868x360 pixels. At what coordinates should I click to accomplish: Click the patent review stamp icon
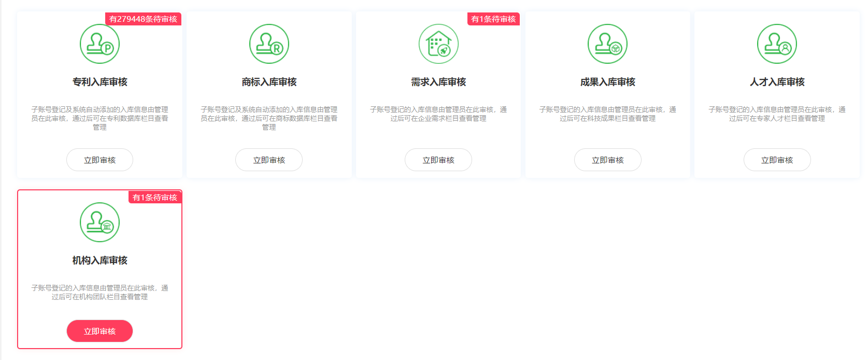pos(99,44)
